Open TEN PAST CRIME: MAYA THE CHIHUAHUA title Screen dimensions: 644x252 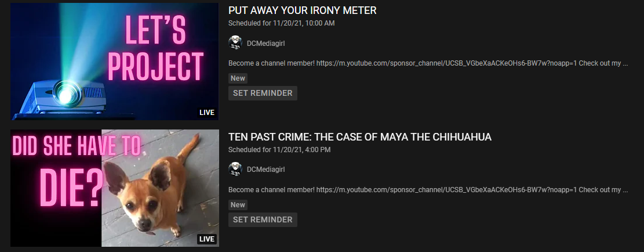coord(360,137)
